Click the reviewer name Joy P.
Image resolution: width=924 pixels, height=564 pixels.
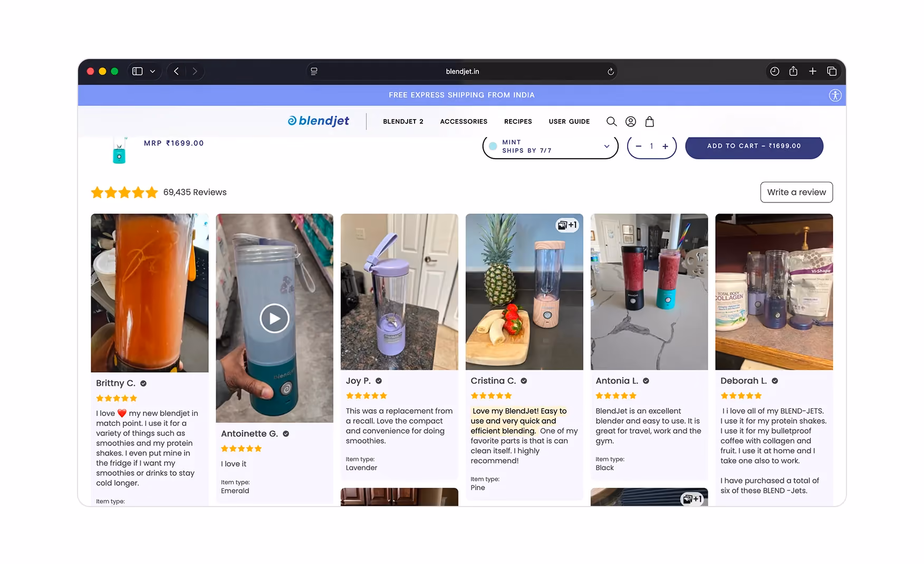point(359,381)
